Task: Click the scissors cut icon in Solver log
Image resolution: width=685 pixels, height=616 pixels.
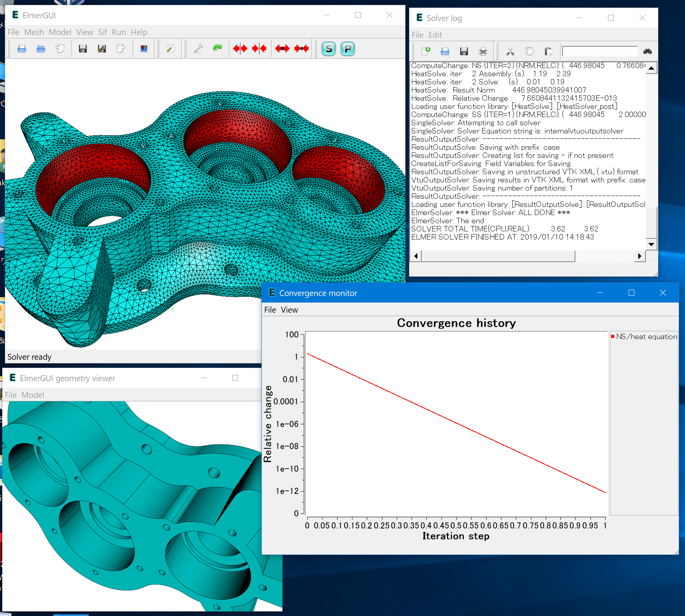Action: (x=510, y=51)
